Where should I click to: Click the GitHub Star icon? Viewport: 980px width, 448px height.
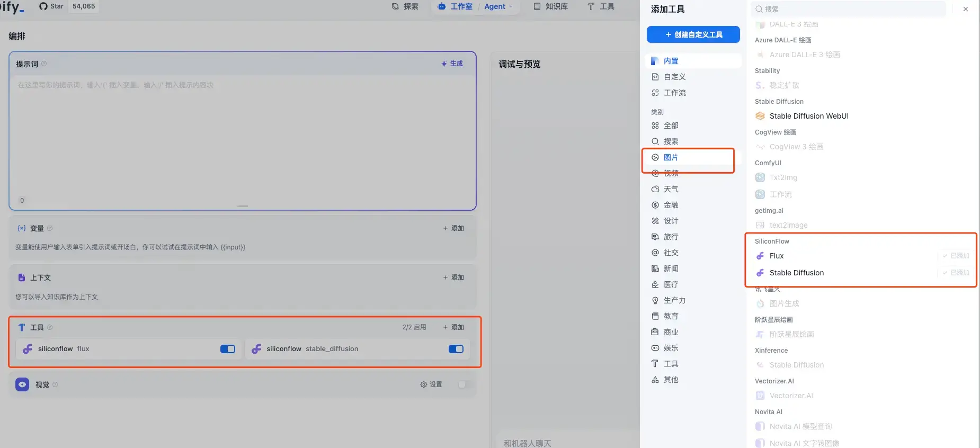click(43, 6)
